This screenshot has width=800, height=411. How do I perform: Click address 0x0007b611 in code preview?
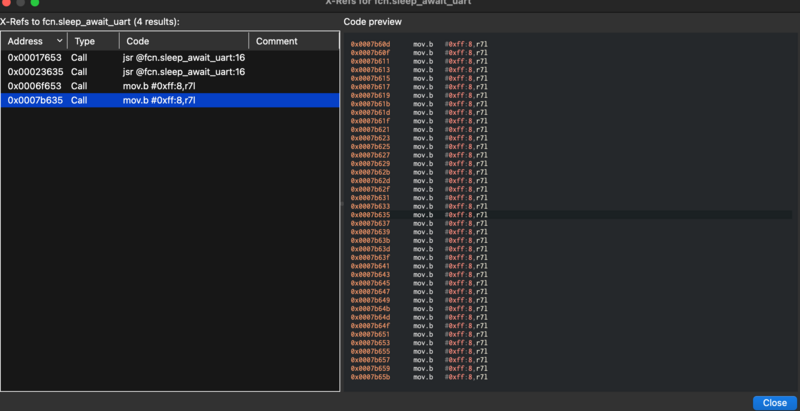coord(370,61)
